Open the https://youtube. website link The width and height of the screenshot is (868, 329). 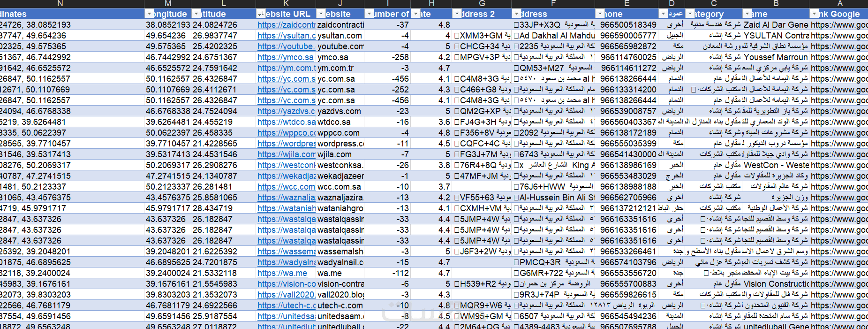(286, 46)
